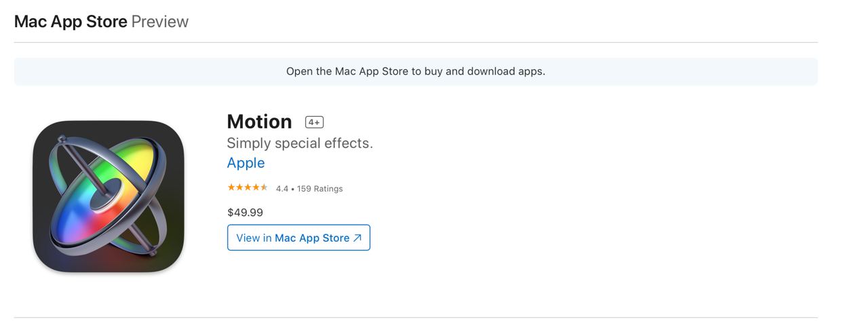Click the Simply special effects tagline
Image resolution: width=868 pixels, height=328 pixels.
[x=300, y=143]
